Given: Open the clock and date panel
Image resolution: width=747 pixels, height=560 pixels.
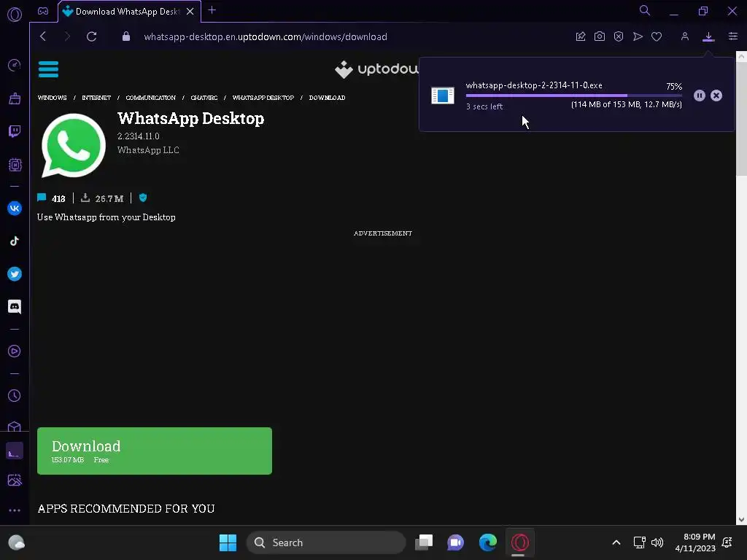Looking at the screenshot, I should pos(695,542).
